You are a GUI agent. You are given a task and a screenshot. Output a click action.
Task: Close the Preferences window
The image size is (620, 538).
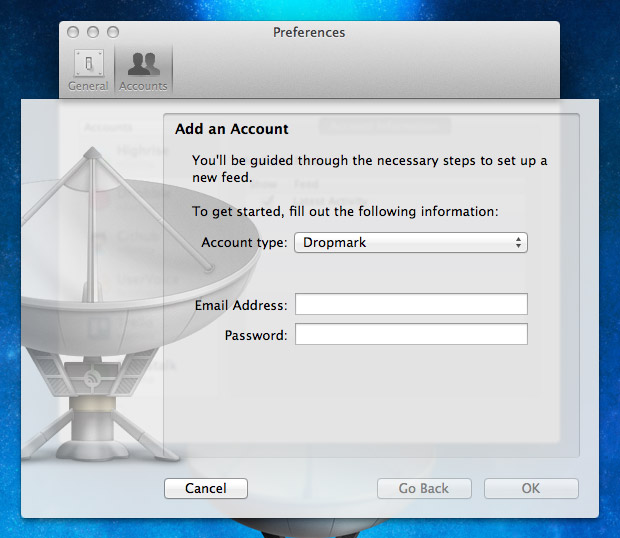point(73,32)
